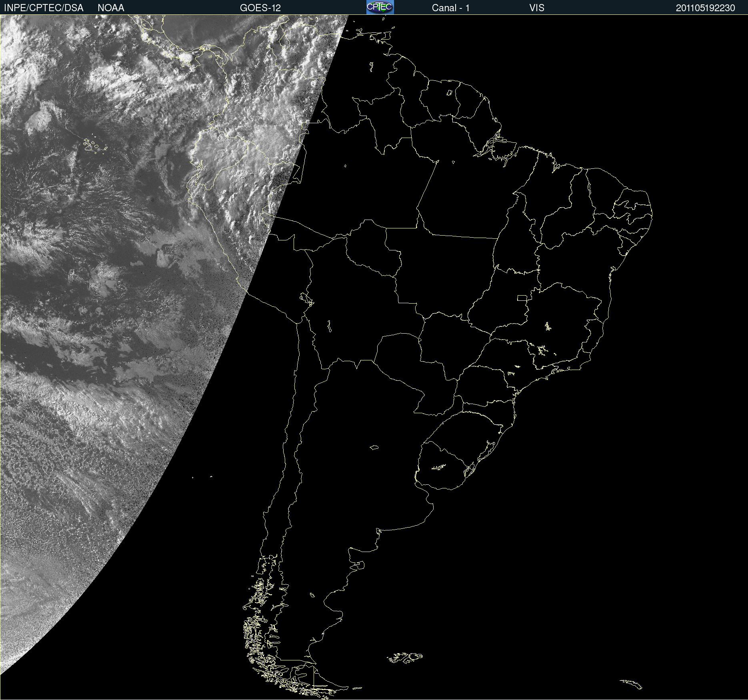This screenshot has width=748, height=700.
Task: Click the NOAA label in header
Action: pos(111,8)
